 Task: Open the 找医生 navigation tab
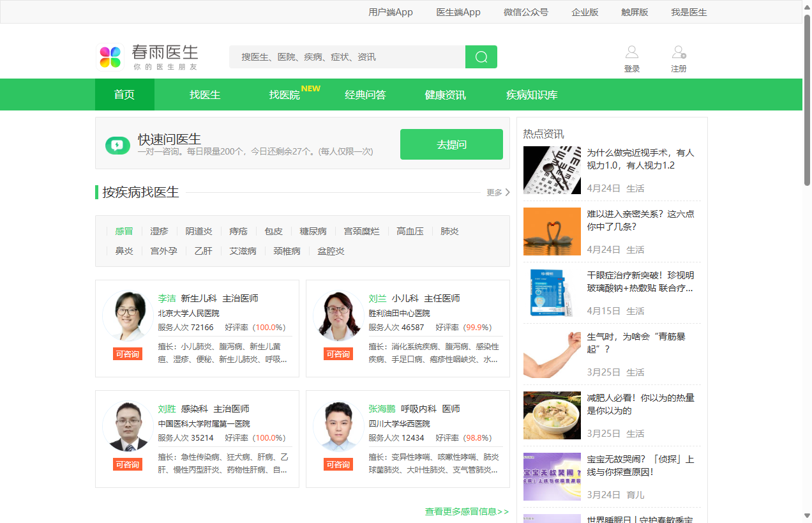(205, 95)
